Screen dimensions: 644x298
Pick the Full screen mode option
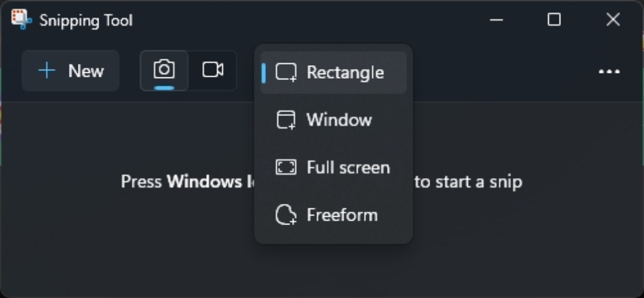pos(334,168)
